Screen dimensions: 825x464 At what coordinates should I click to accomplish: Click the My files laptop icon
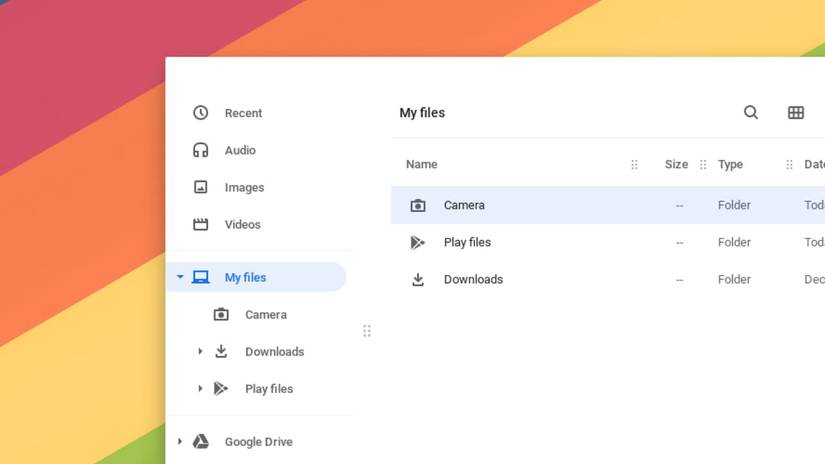pyautogui.click(x=200, y=277)
